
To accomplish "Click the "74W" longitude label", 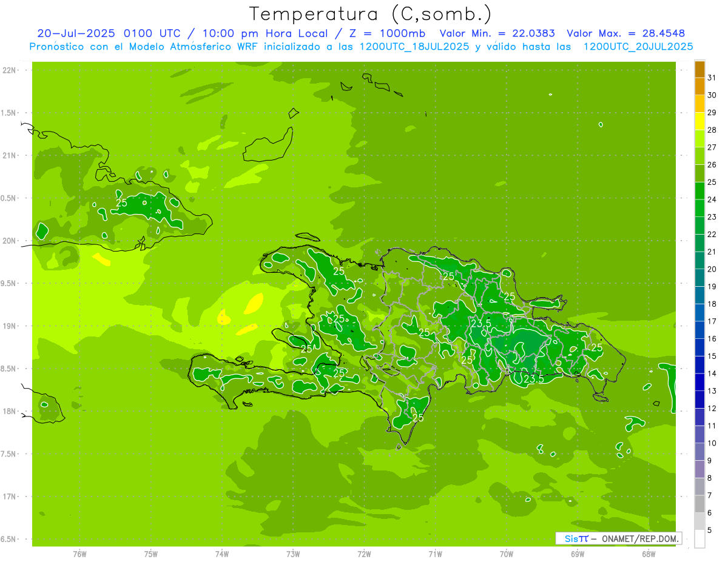I will [222, 554].
